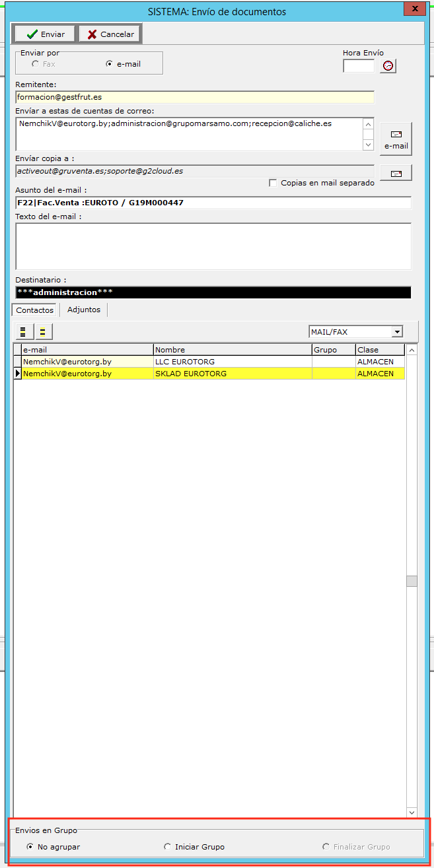The height and width of the screenshot is (868, 434).
Task: Enable Copias en mail separado checkbox
Action: pos(273,183)
